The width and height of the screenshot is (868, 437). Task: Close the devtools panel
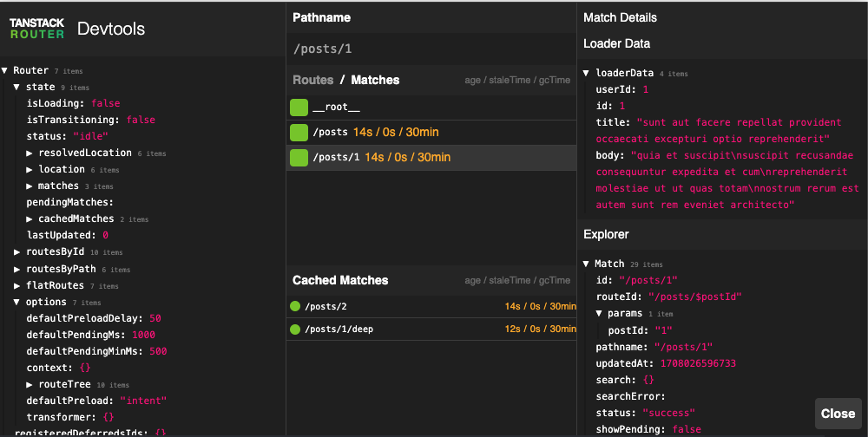pos(838,414)
